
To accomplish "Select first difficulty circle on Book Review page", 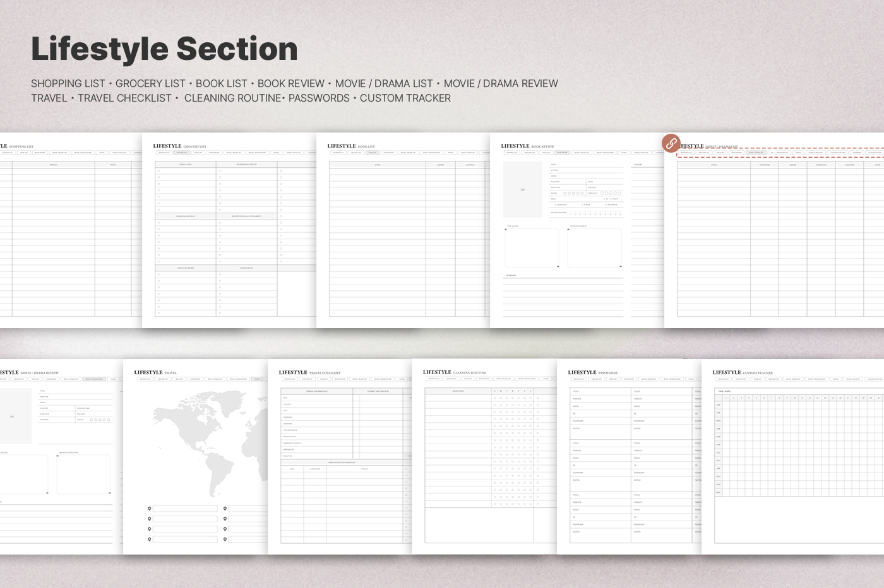I will (602, 193).
